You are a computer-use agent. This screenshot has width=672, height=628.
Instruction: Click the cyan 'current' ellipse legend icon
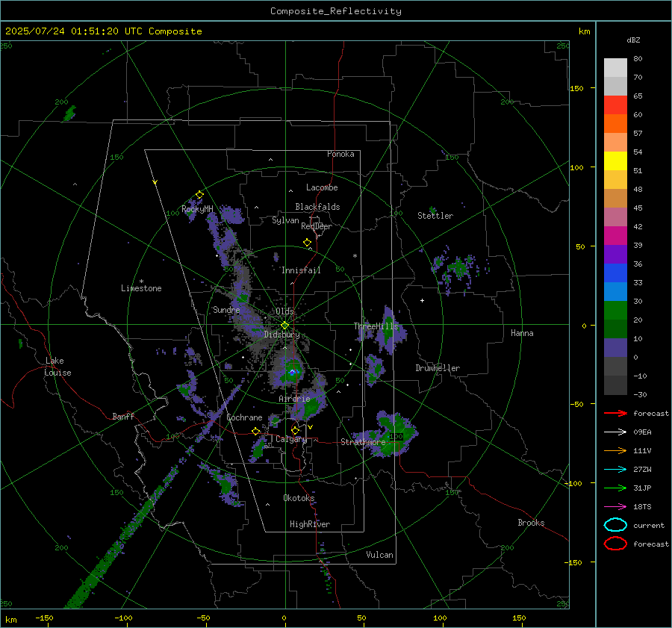click(615, 525)
